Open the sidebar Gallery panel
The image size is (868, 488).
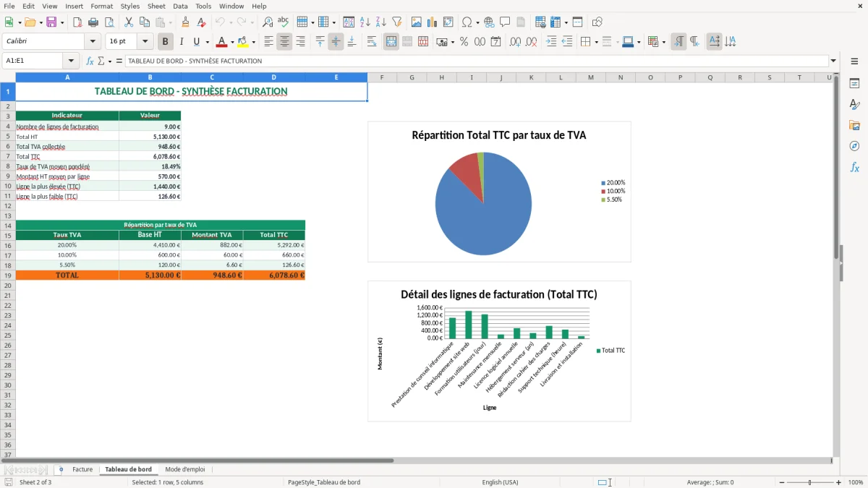pyautogui.click(x=854, y=125)
